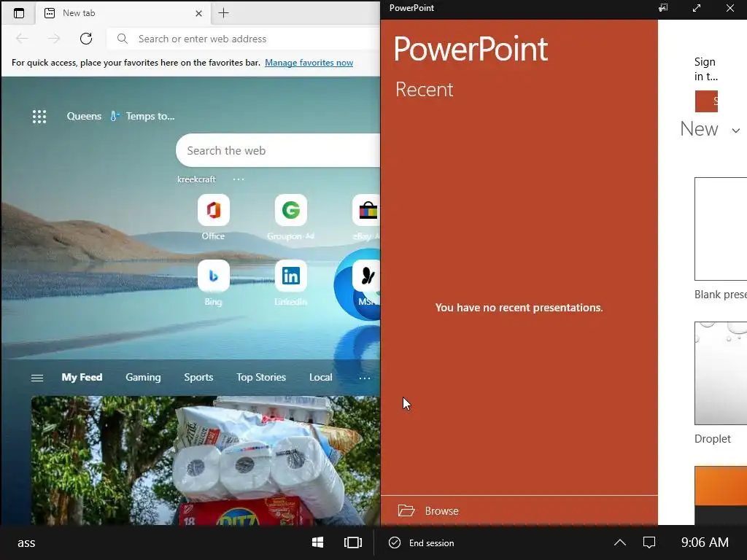Switch to the Top Stories tab
Viewport: 747px width, 560px height.
pyautogui.click(x=261, y=377)
